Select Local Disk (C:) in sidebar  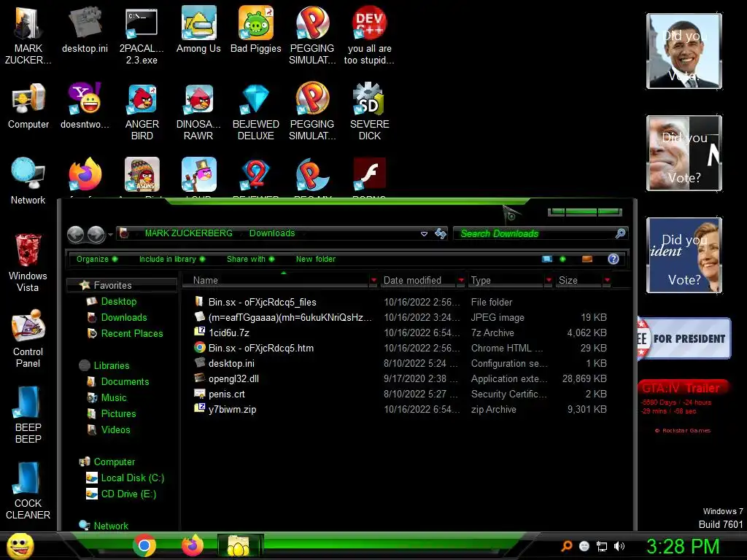pyautogui.click(x=132, y=478)
